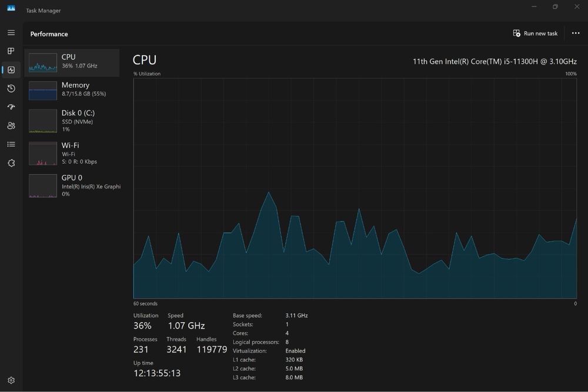588x392 pixels.
Task: Click the CPU mini graph thumbnail
Action: click(43, 62)
